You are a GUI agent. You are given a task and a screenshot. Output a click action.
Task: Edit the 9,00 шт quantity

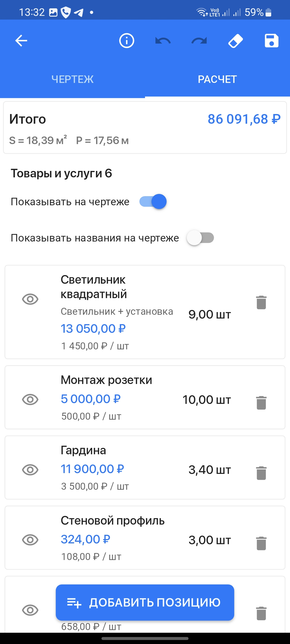pos(209,314)
